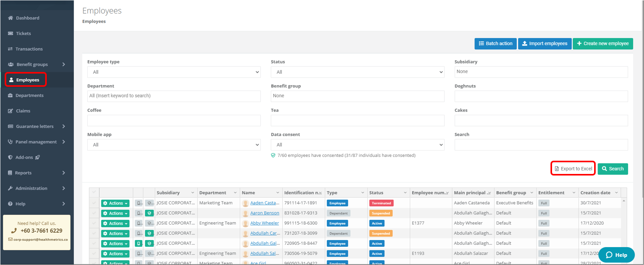The image size is (644, 265).
Task: Click the Add-ons rocket icon in the sidebar
Action: pos(38,157)
